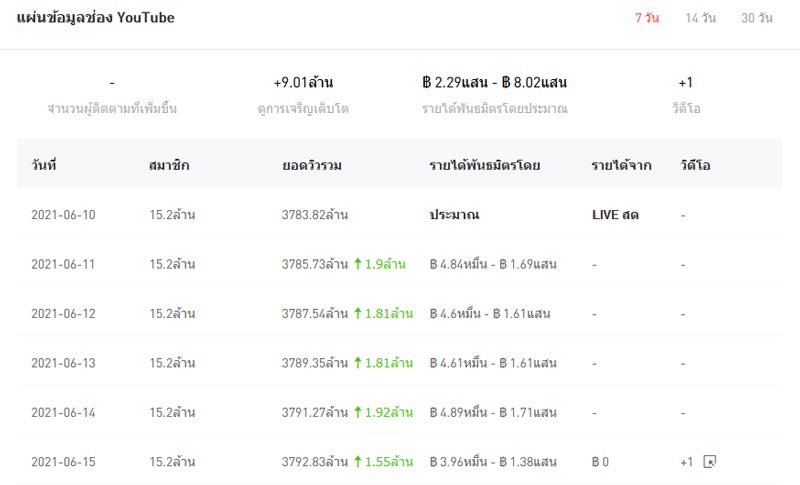Screen dimensions: 800x485
Task: Click the วันที่ column header
Action: [44, 165]
